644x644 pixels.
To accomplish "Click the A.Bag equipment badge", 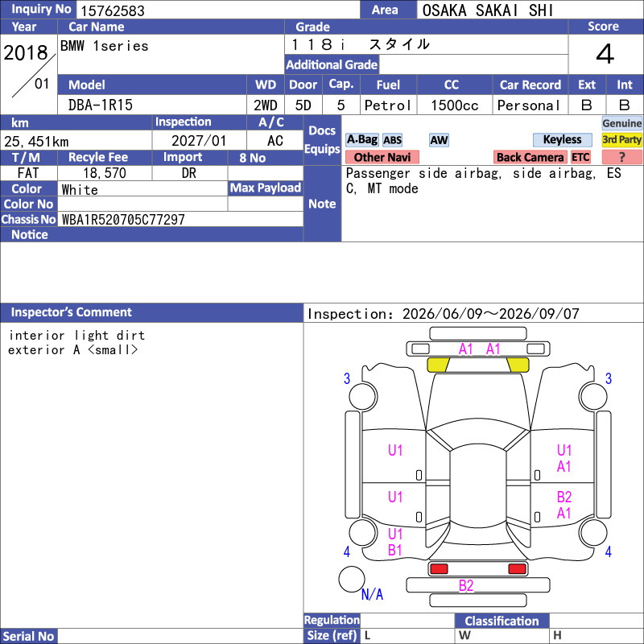I will click(361, 139).
